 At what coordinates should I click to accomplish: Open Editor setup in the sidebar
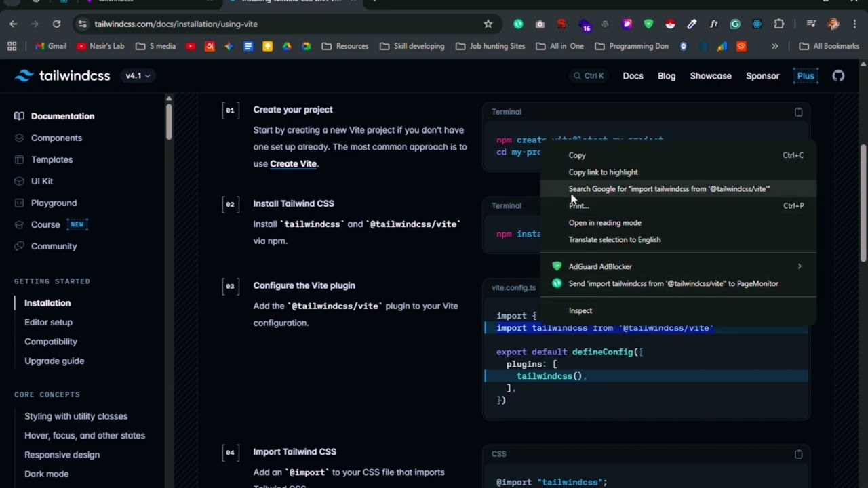click(x=48, y=323)
